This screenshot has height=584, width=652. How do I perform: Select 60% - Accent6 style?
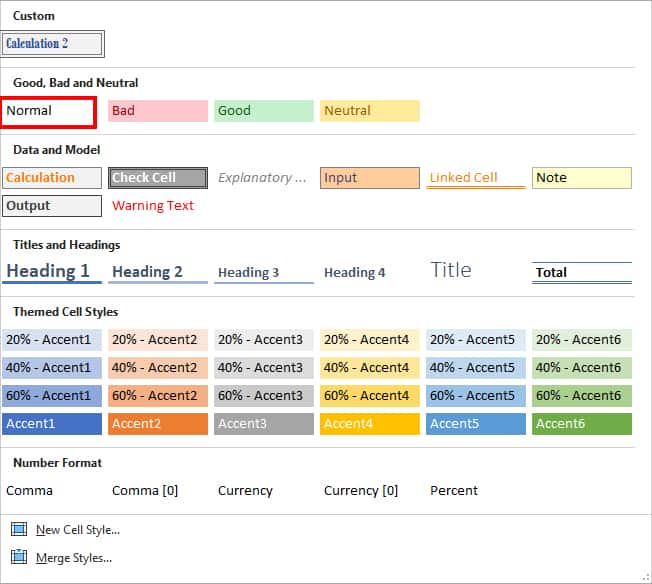point(582,396)
